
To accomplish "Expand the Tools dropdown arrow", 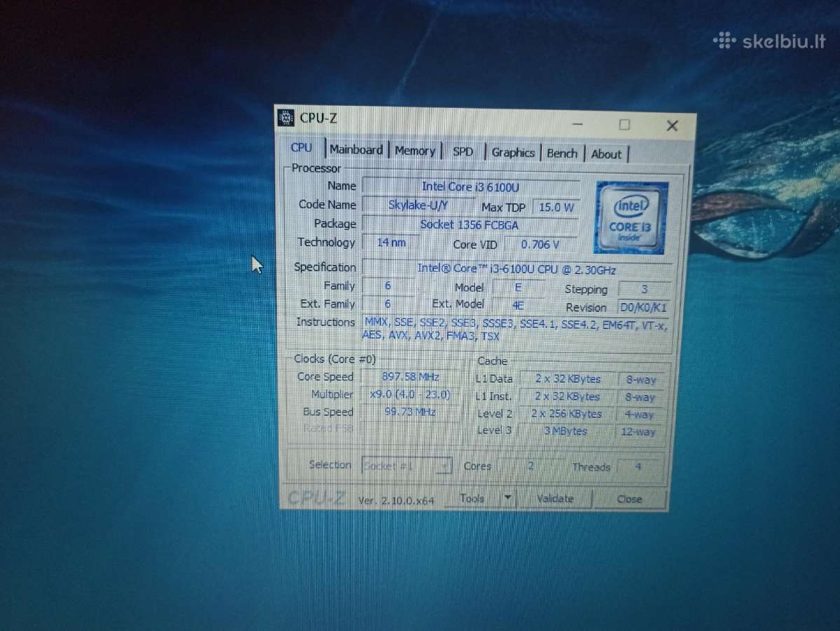I will pyautogui.click(x=508, y=498).
